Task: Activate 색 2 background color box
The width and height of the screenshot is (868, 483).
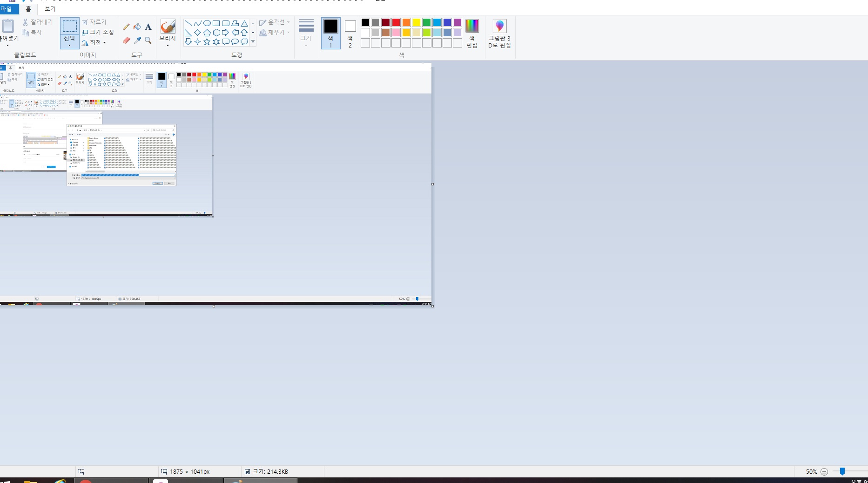Action: click(x=350, y=34)
